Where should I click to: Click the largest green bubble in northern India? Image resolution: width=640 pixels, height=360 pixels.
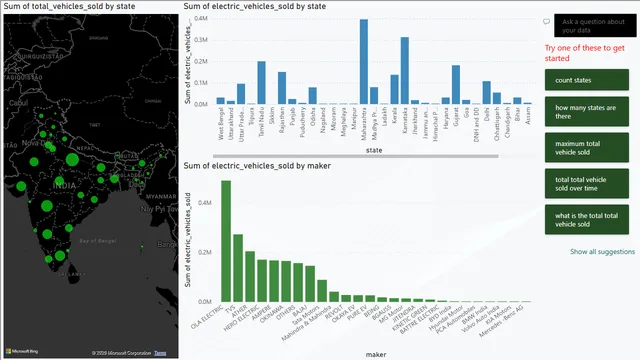click(72, 160)
